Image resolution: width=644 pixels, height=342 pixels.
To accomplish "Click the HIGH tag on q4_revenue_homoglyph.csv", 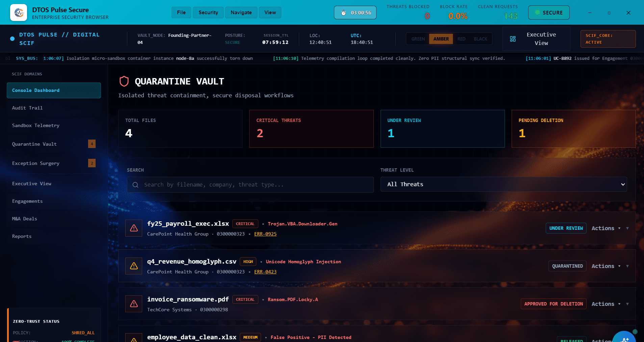I will 248,262.
